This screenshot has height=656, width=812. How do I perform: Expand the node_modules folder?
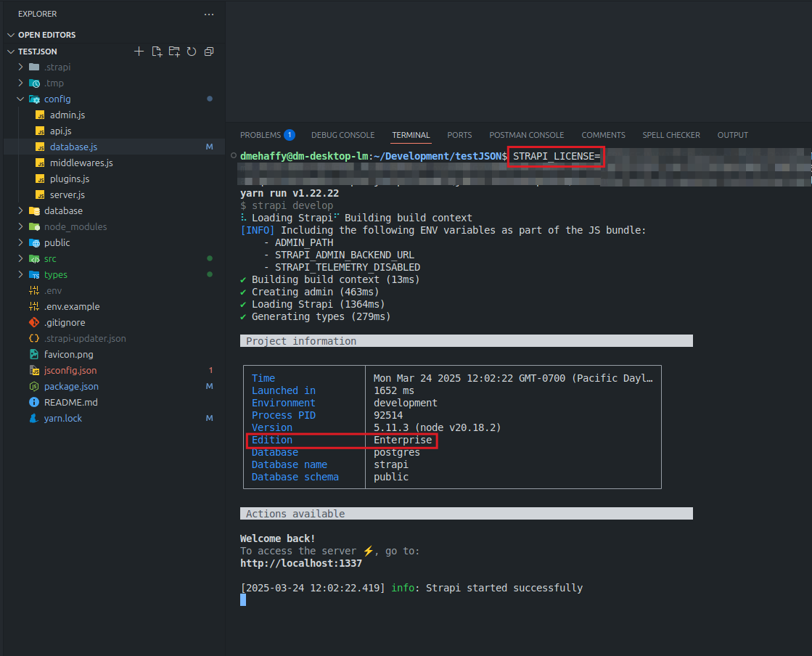[x=20, y=226]
